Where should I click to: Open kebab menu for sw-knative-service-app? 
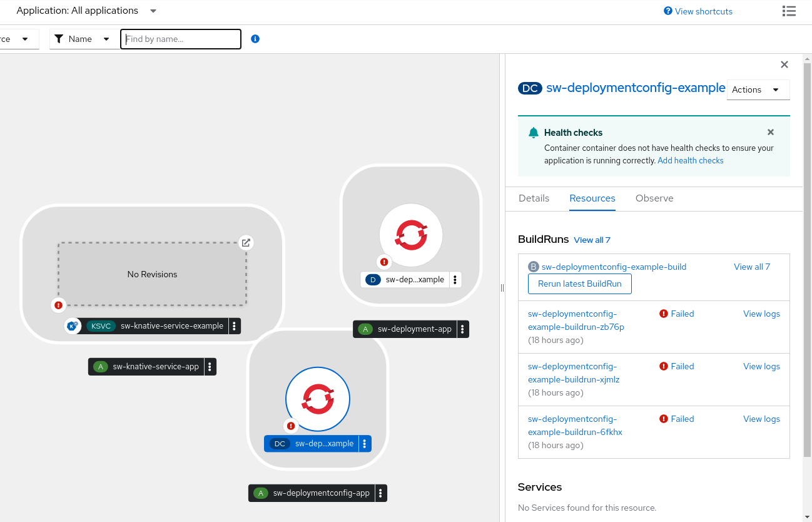[210, 367]
